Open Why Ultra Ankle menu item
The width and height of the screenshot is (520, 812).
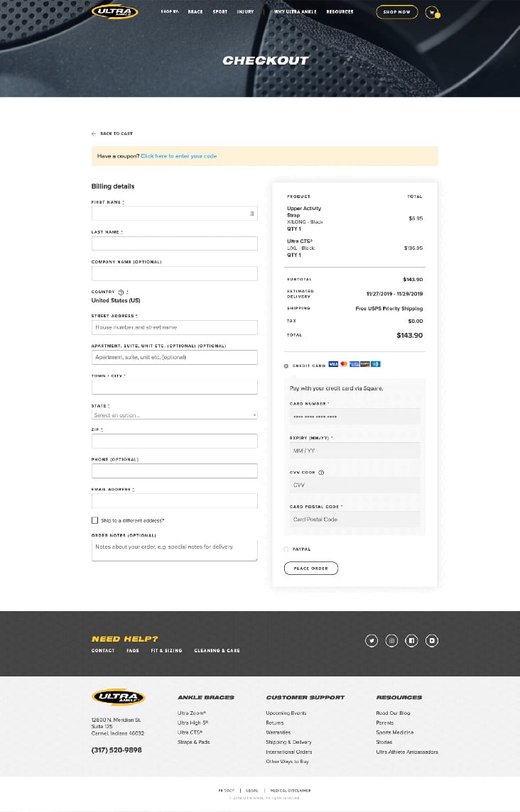coord(295,11)
